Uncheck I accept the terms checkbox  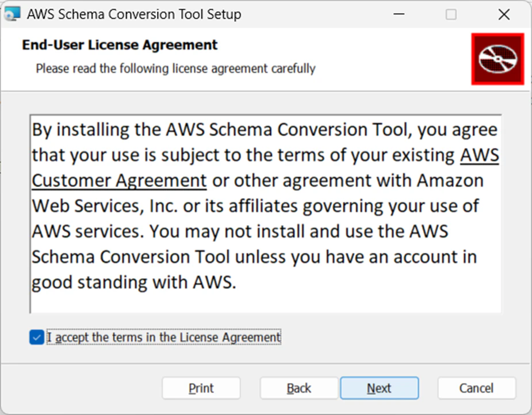click(37, 337)
